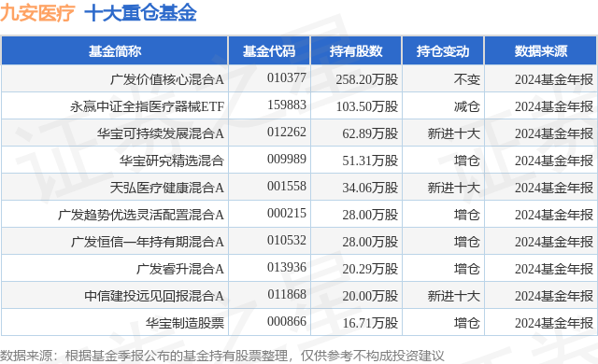Select the 天弘医疗健康混合A row
The width and height of the screenshot is (598, 364).
299,188
